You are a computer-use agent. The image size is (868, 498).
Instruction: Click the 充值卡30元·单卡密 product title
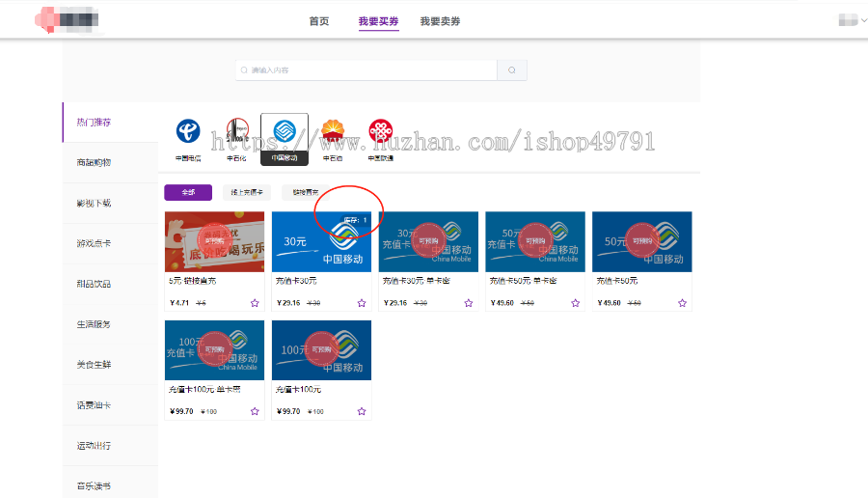coord(417,282)
